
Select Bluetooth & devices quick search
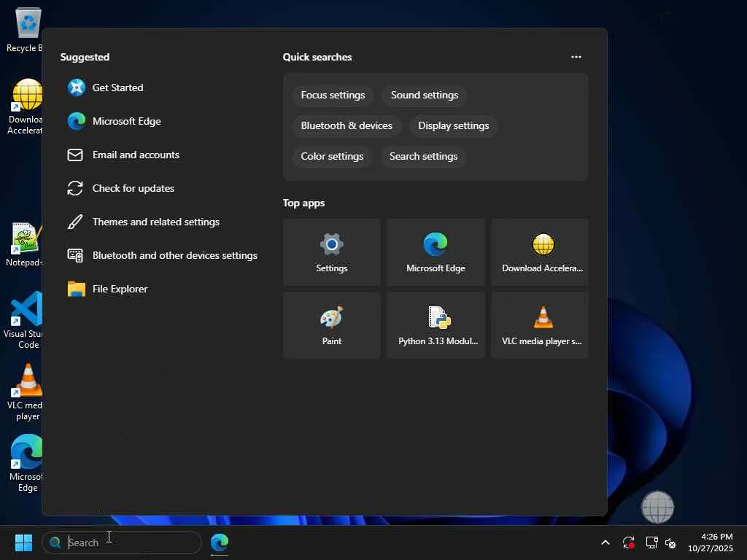point(347,125)
